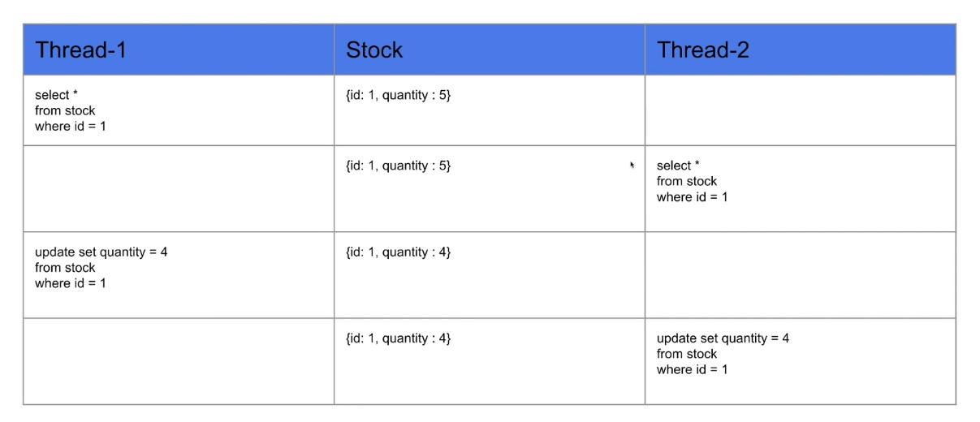Select Thread-1 select query cell
The height and width of the screenshot is (422, 980).
click(x=179, y=110)
